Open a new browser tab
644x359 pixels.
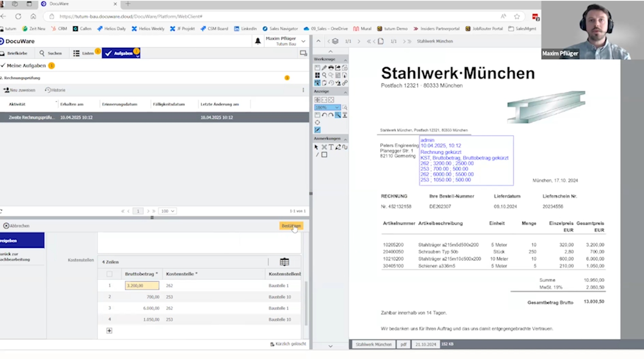point(128,4)
